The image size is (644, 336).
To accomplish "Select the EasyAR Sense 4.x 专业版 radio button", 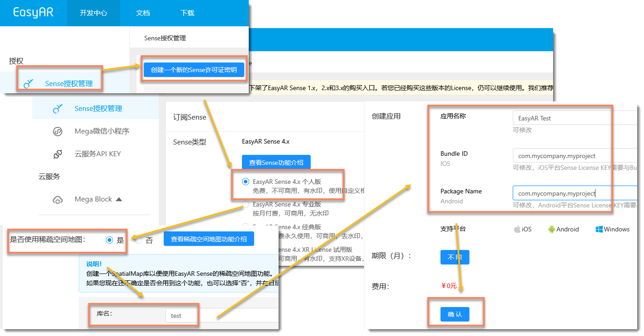I will [246, 204].
